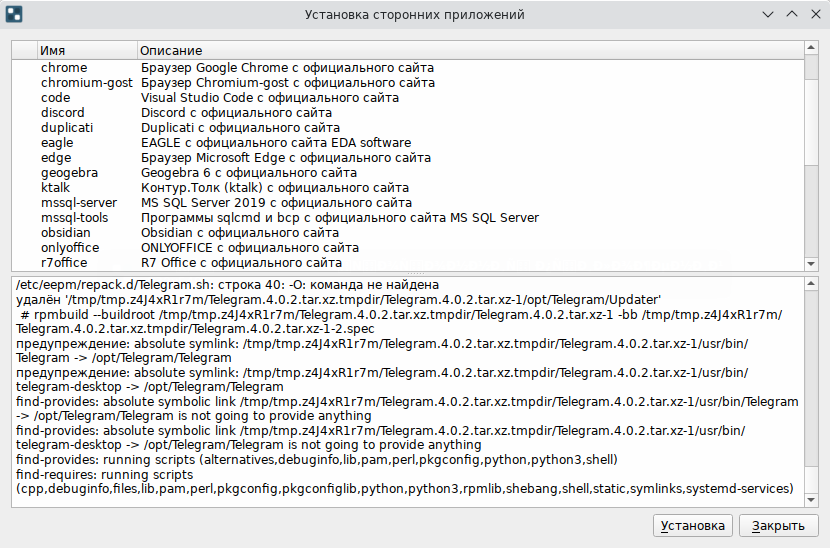Click the application list vertical scrollbar thumb
The width and height of the screenshot is (830, 548).
pos(812,120)
